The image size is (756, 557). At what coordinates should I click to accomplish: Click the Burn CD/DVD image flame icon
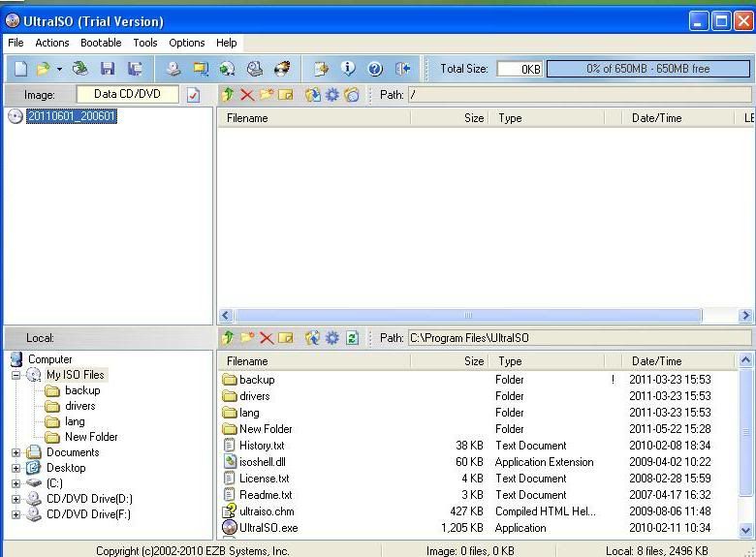(282, 69)
